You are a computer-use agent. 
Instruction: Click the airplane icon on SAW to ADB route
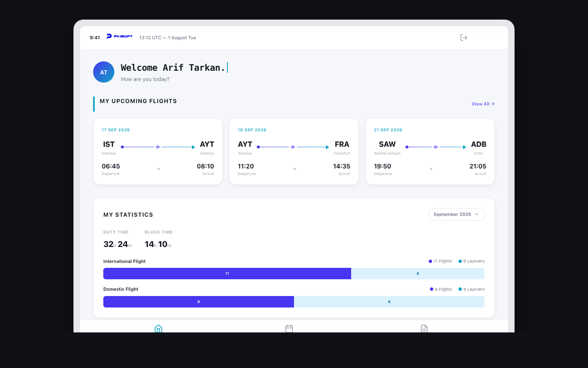436,147
